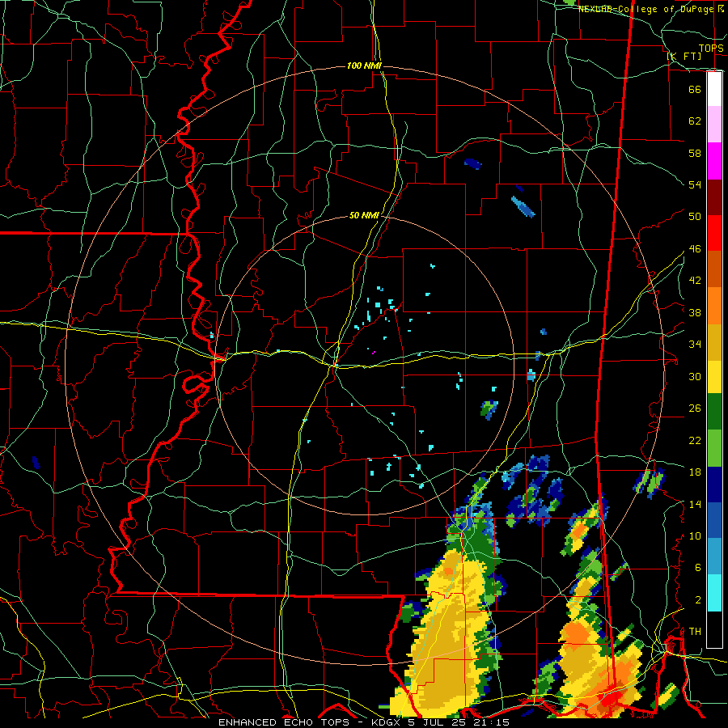Click the "26" scale label
Screen dimensions: 728x728
tap(695, 408)
